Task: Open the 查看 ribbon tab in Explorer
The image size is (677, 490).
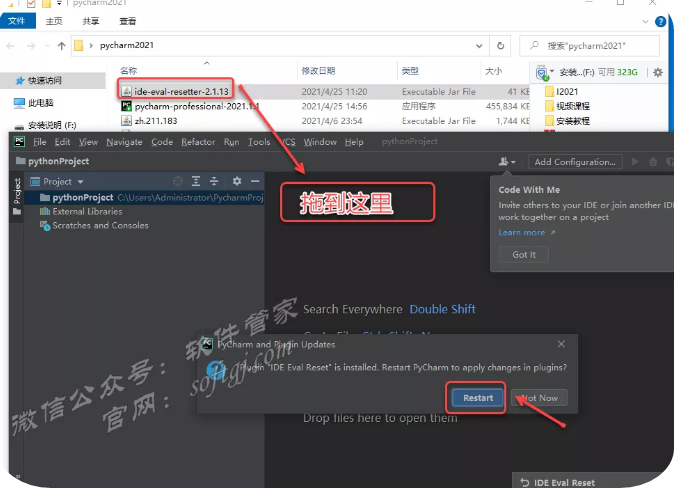Action: coord(127,21)
